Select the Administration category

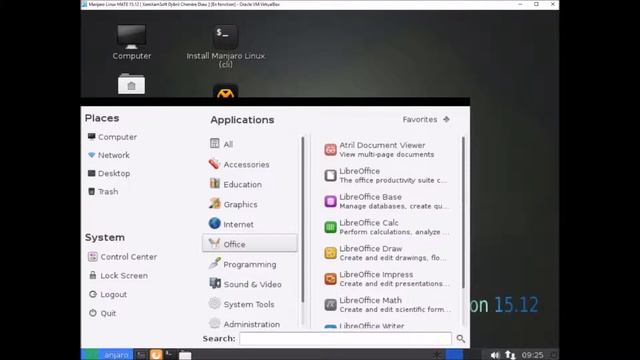click(250, 324)
